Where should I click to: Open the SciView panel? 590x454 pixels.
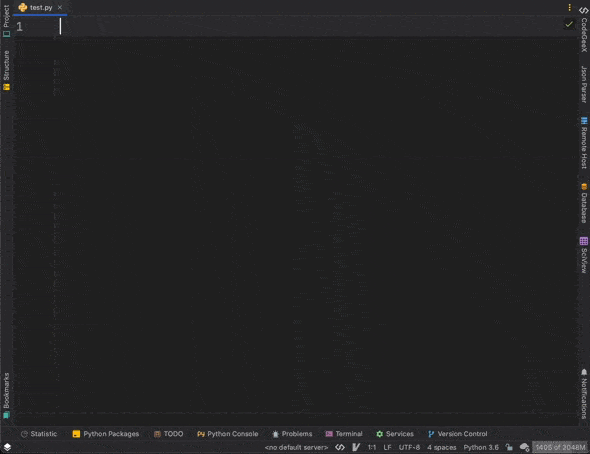[x=584, y=255]
